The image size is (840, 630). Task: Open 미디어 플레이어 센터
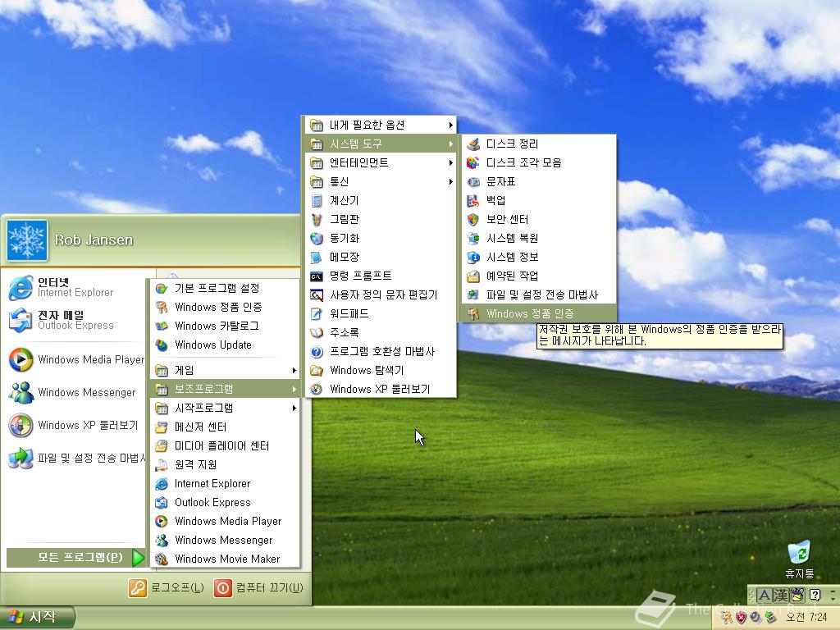225,445
